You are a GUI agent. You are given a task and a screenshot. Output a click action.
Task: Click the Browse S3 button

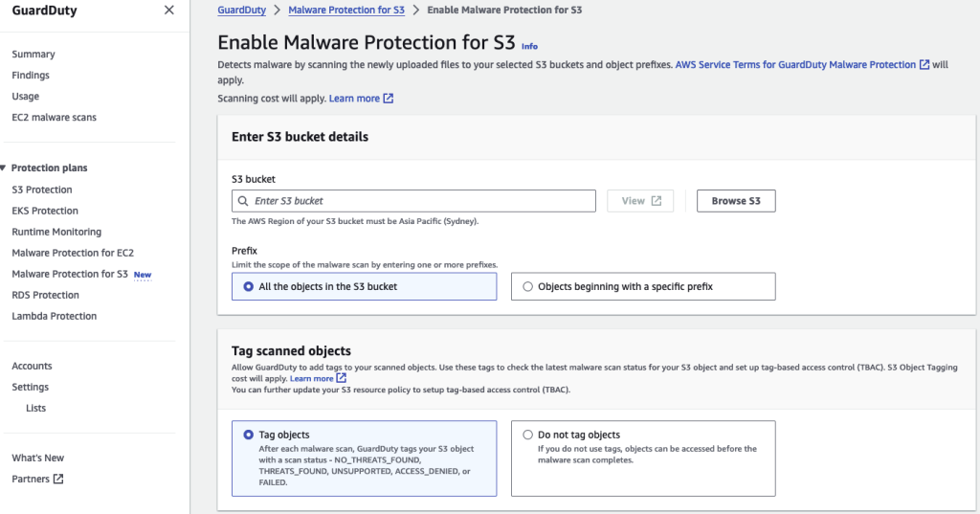[736, 201]
